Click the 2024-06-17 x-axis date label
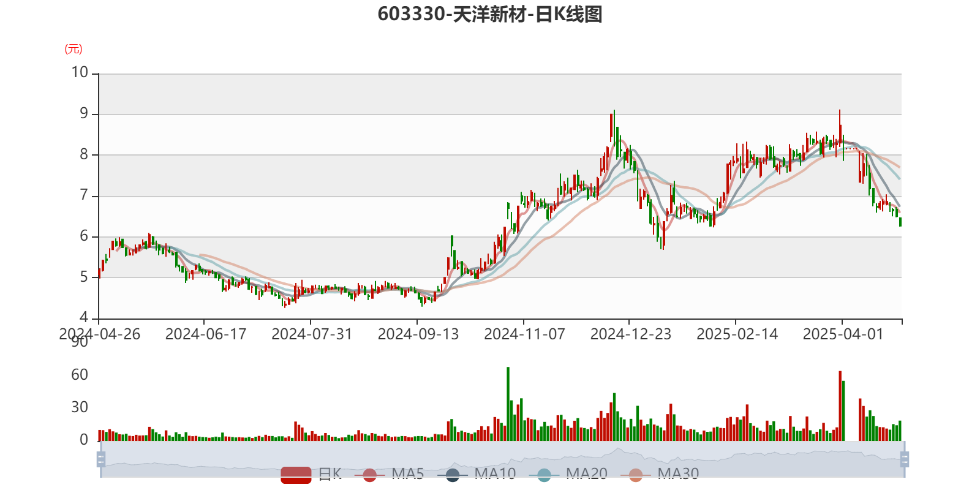This screenshot has height=490, width=980. click(206, 334)
